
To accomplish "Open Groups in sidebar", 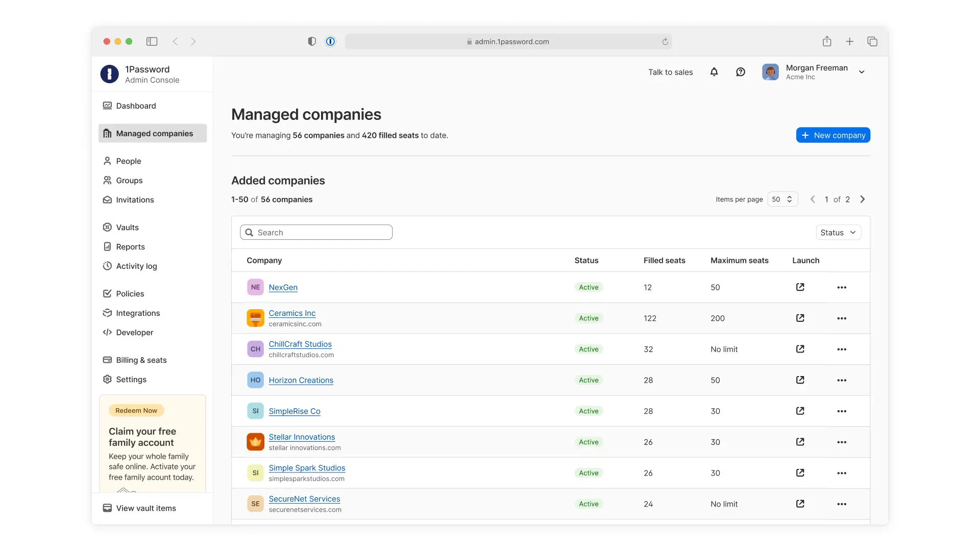I will click(153, 180).
